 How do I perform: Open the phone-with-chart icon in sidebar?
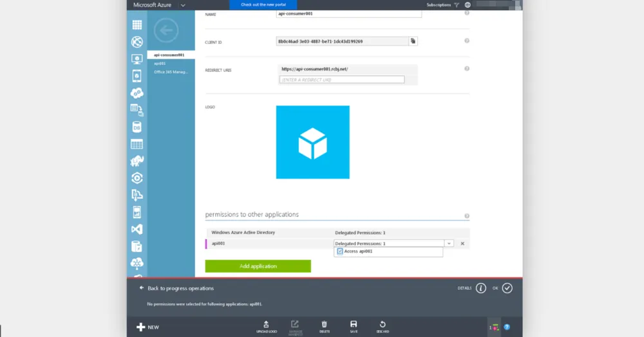coord(137,212)
